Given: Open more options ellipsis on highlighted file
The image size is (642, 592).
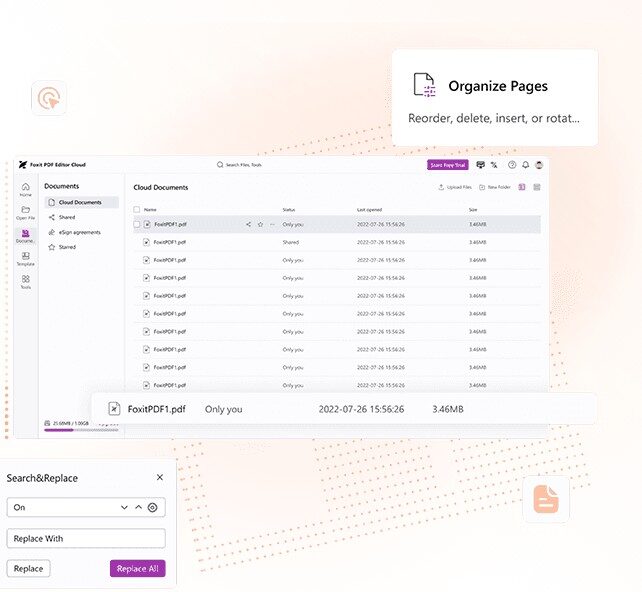Looking at the screenshot, I should 272,225.
